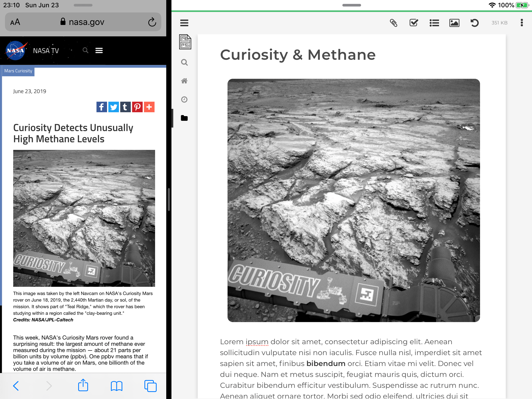
Task: Tap the notes window top grabber
Action: (x=351, y=5)
